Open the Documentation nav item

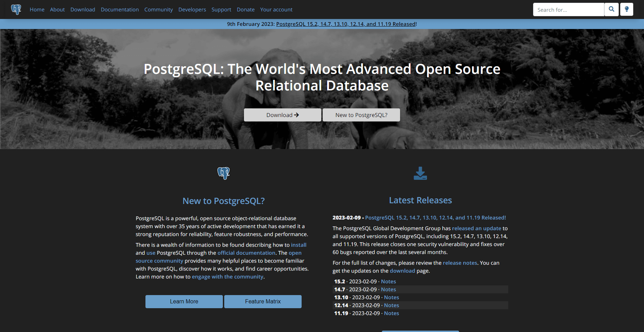click(120, 10)
